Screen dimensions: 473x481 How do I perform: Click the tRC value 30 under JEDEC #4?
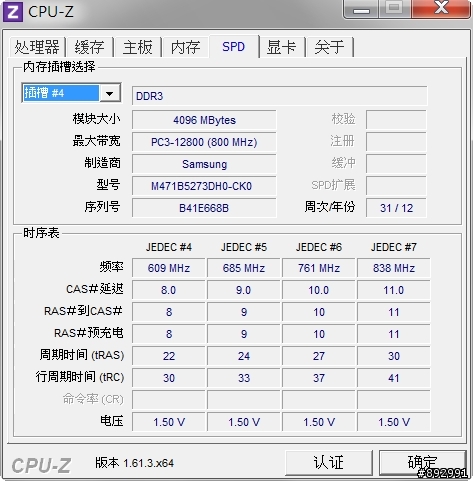point(169,378)
